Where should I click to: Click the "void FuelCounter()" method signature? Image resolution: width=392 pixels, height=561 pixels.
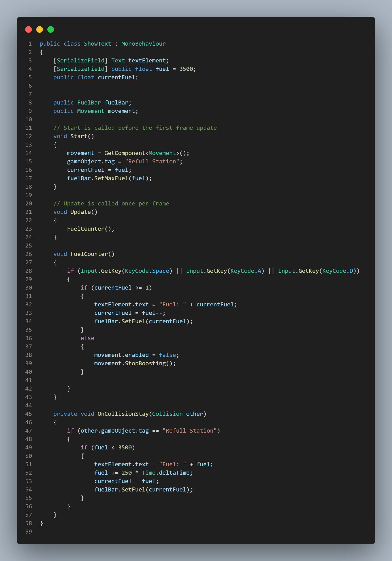(84, 254)
